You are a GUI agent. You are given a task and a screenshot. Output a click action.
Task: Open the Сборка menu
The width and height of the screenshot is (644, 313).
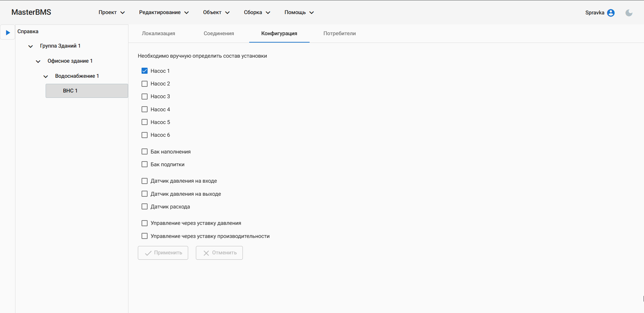click(257, 12)
